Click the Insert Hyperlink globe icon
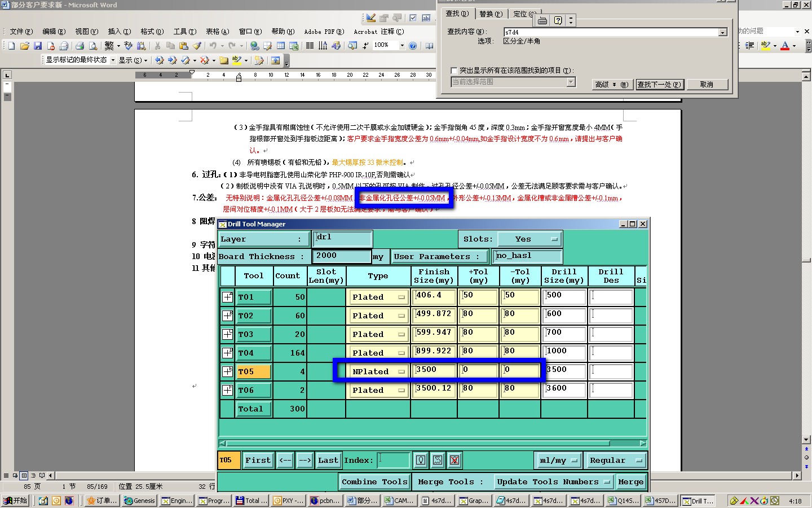Viewport: 812px width, 508px height. pos(255,46)
